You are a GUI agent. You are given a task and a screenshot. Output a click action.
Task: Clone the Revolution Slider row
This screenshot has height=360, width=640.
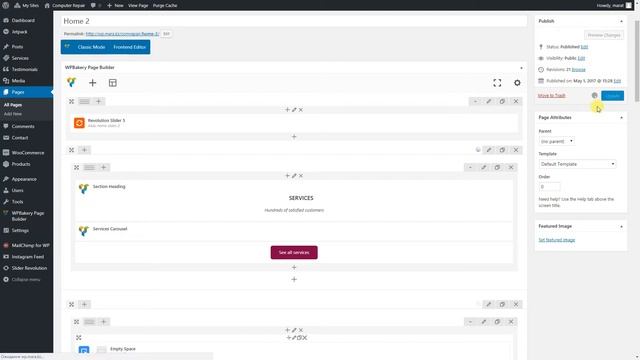pos(502,101)
